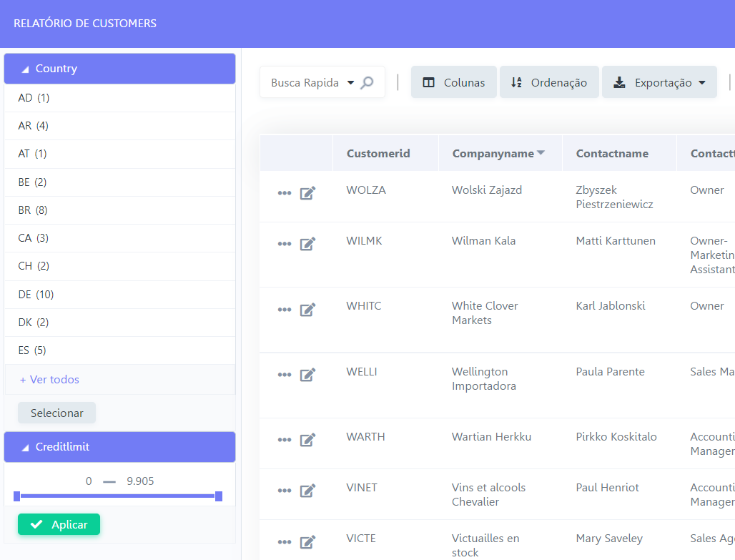Sort by Contactname column header

click(612, 153)
